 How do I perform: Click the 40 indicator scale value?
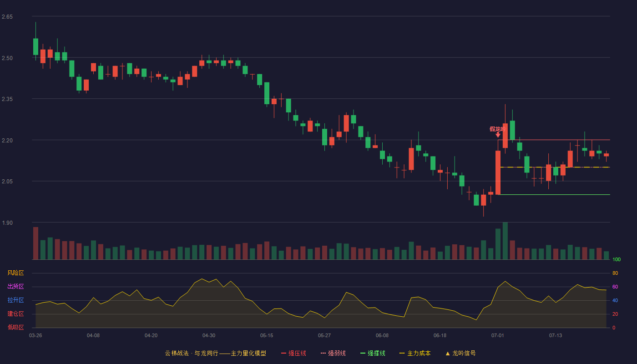coord(615,300)
